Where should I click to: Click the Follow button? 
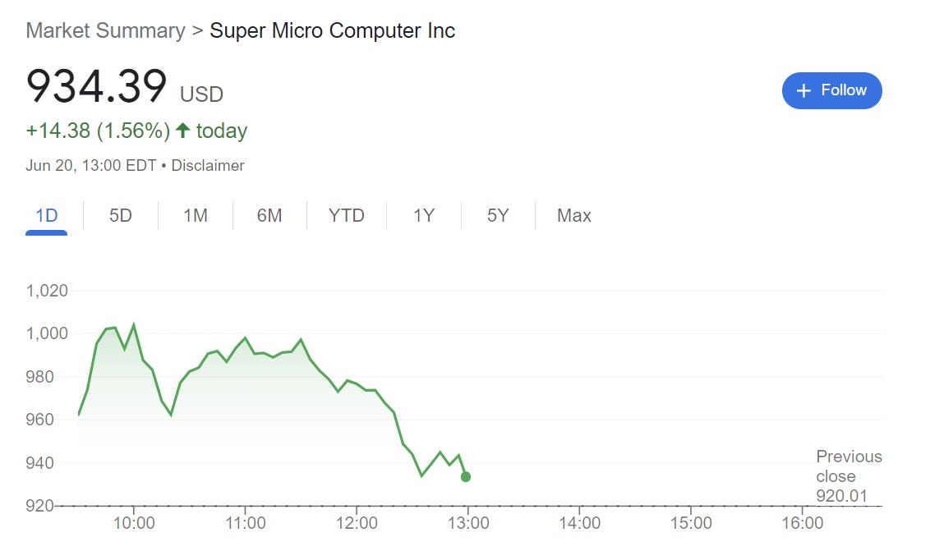tap(831, 90)
